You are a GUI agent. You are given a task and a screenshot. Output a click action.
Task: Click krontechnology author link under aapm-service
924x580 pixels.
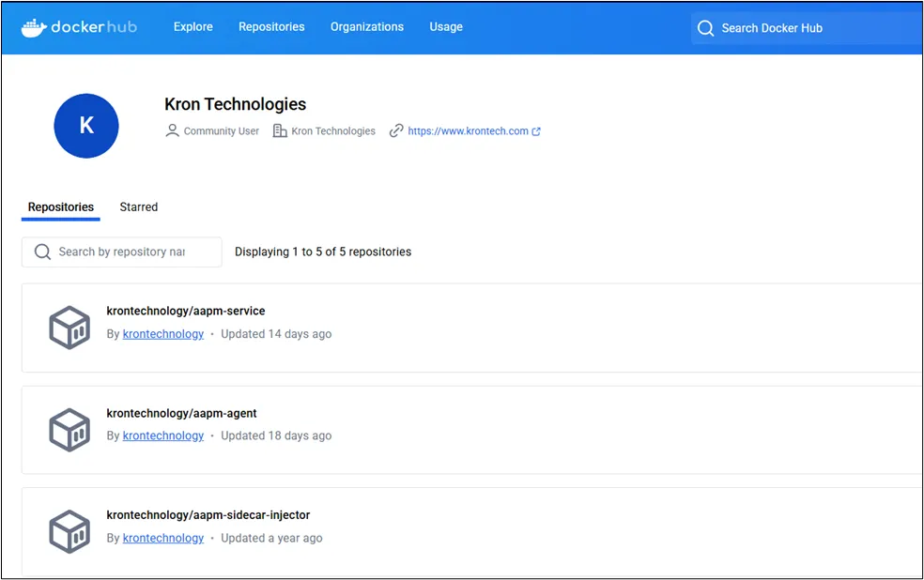[x=163, y=334]
